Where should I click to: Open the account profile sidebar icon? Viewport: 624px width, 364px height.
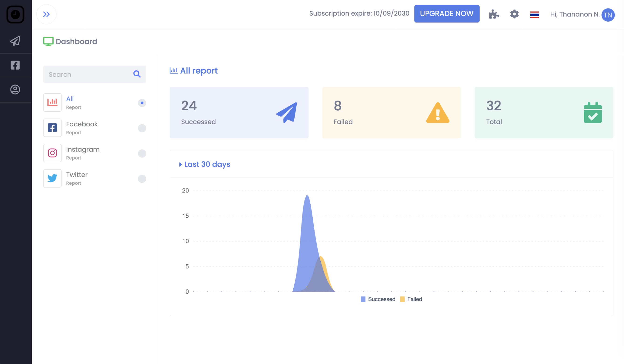15,90
